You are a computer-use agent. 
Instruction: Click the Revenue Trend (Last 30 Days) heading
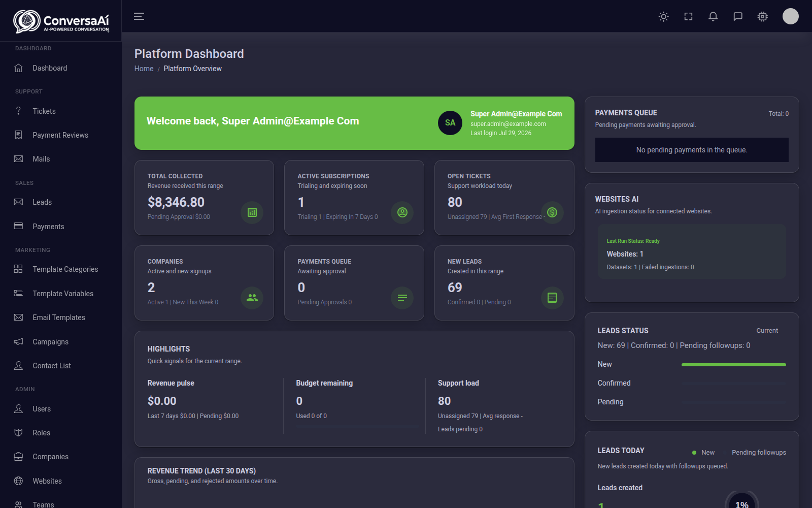coord(201,471)
